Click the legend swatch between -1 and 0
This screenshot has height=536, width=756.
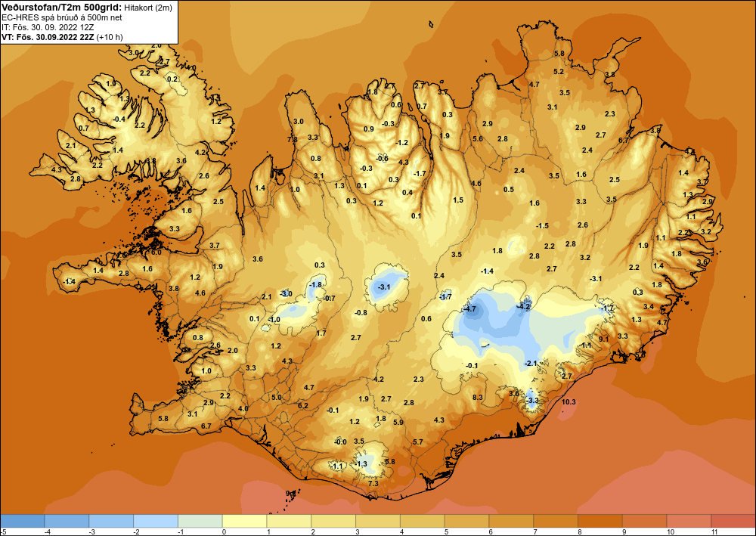coord(200,521)
